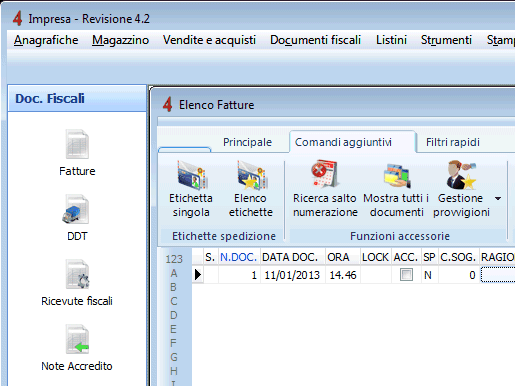Filter by letter A in index
The width and height of the screenshot is (515, 386).
click(174, 273)
